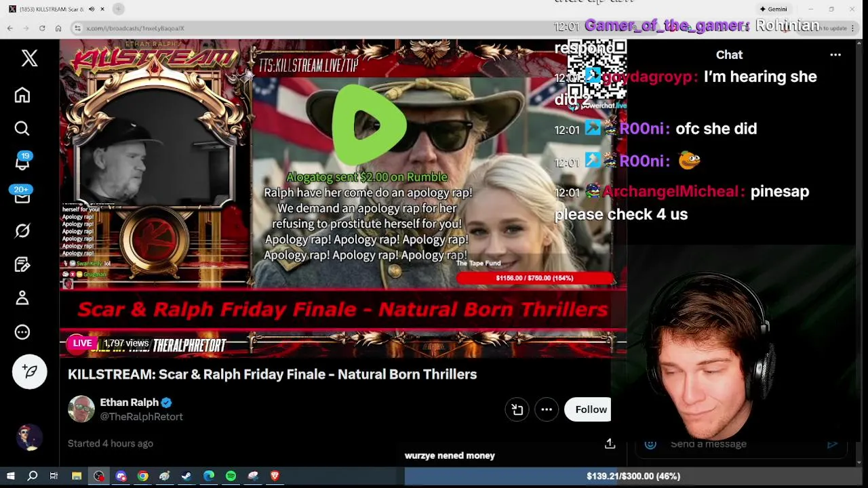868x488 pixels.
Task: Open Windows taskbar search
Action: click(32, 476)
